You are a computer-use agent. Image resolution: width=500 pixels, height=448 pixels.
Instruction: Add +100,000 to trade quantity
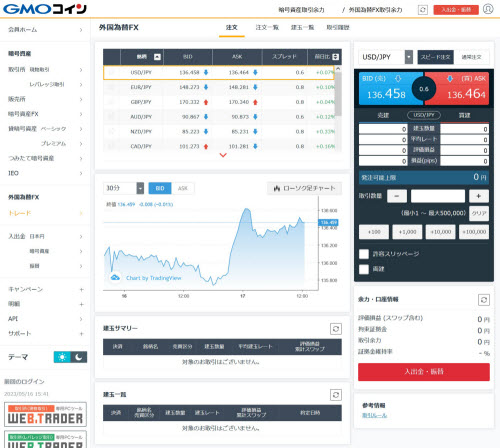(474, 232)
